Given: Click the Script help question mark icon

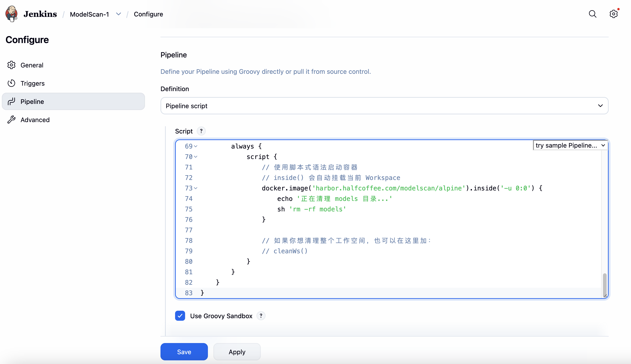Looking at the screenshot, I should (201, 131).
